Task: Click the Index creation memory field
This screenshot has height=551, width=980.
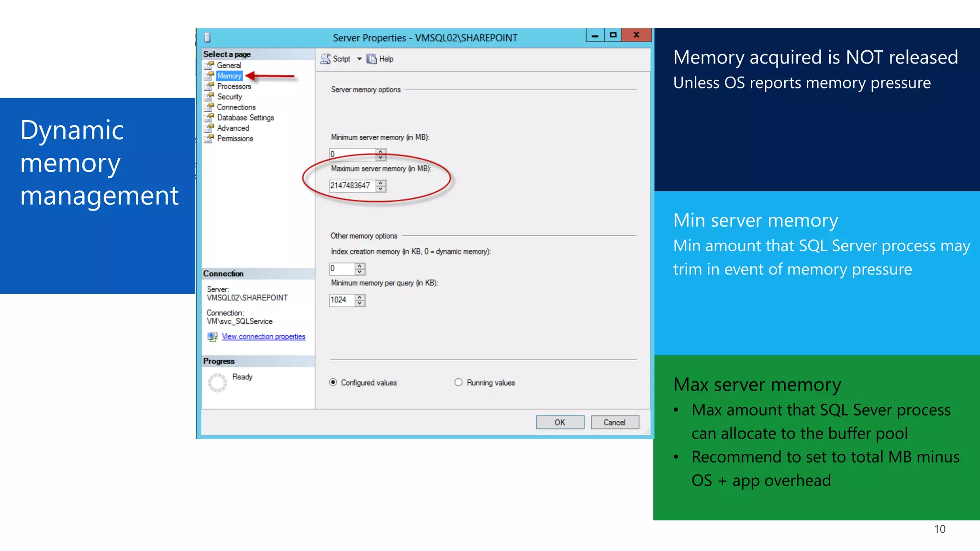Action: pos(342,269)
